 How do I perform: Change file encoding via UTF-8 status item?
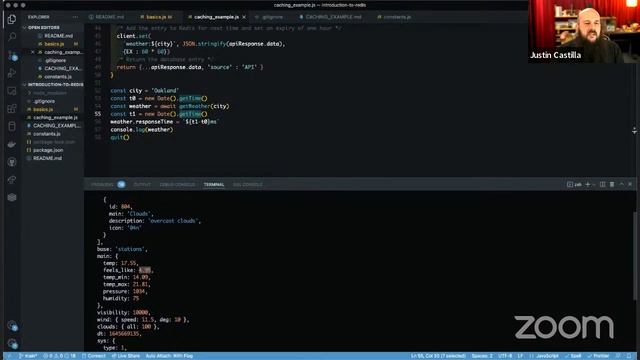[505, 356]
